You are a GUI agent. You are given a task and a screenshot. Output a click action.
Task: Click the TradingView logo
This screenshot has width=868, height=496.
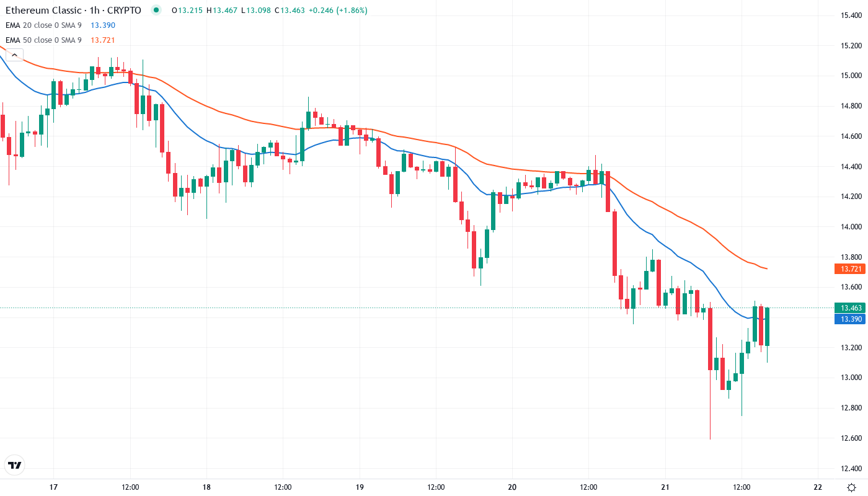pos(15,465)
